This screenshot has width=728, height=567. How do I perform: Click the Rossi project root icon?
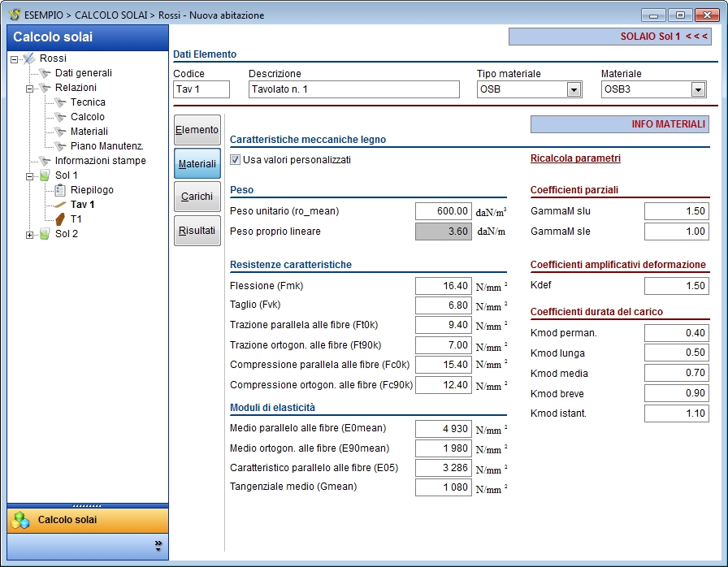(29, 58)
